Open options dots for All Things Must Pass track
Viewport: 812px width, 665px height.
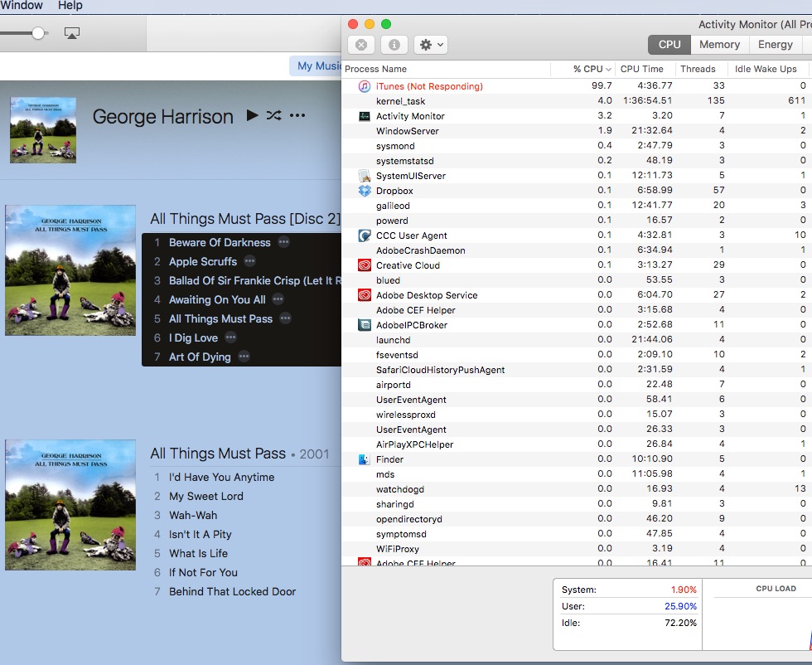click(285, 318)
